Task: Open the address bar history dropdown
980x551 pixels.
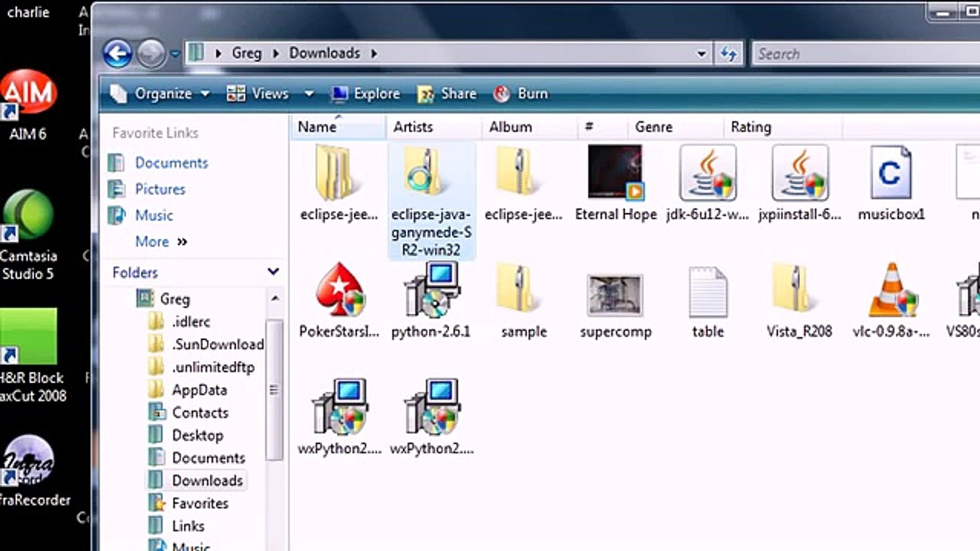Action: coord(701,53)
